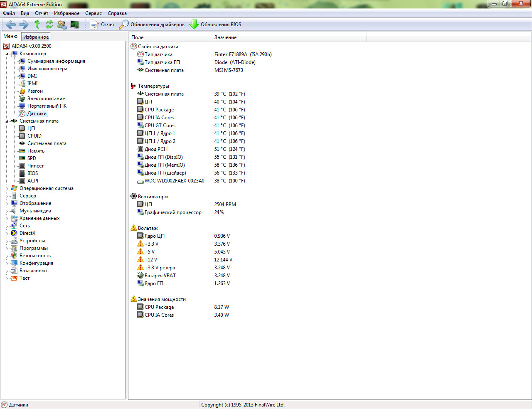Sort by the Значение column header
Viewport: 532px width, 409px height.
click(289, 37)
